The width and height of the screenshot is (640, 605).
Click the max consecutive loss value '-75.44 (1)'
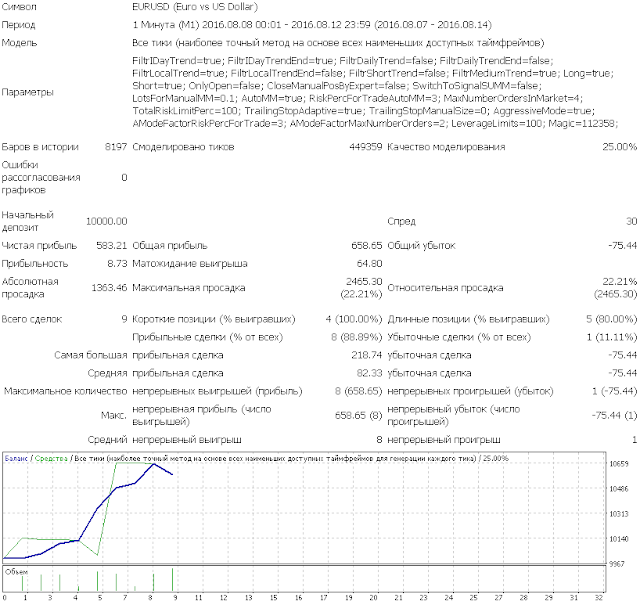[x=614, y=415]
